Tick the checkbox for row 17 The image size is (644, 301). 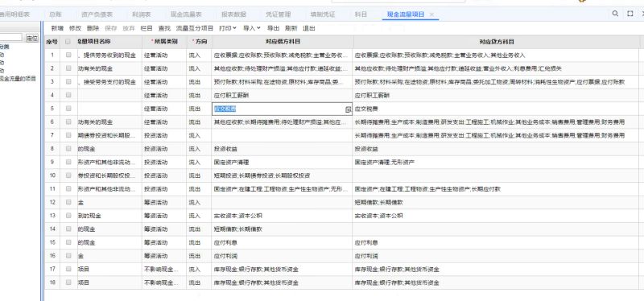pyautogui.click(x=68, y=269)
